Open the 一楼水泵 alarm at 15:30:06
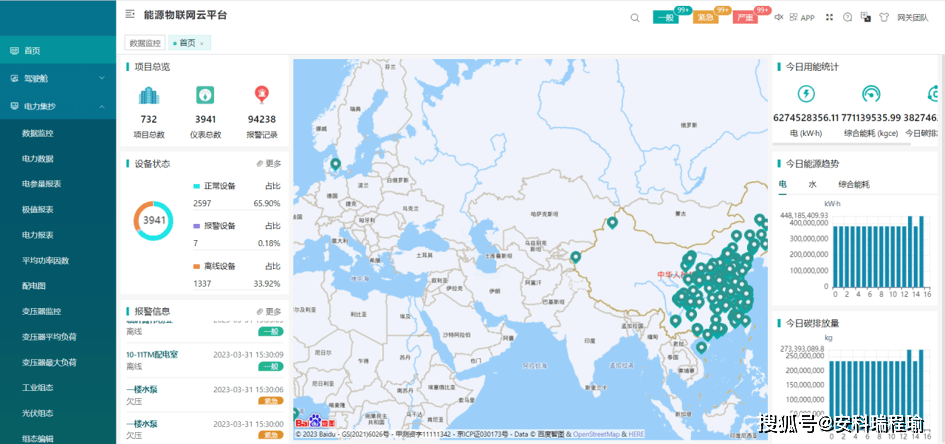Screen dimensions: 945x444 tap(204, 395)
